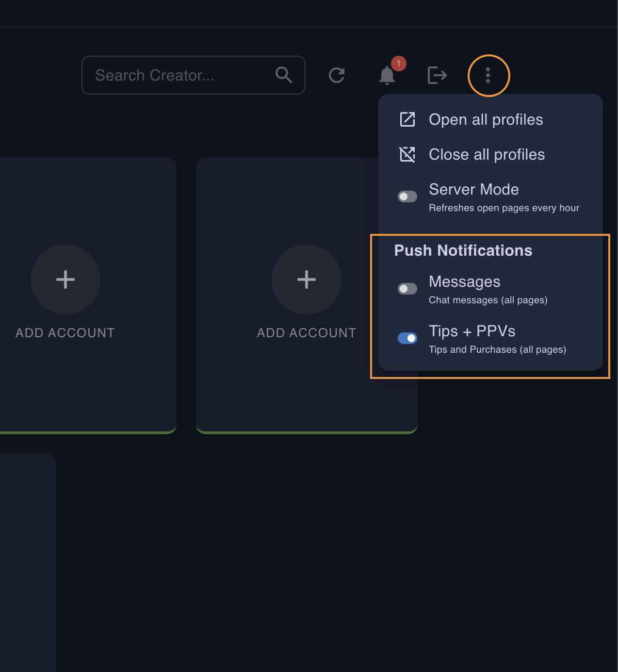Click the left ADD ACCOUNT label

point(65,333)
